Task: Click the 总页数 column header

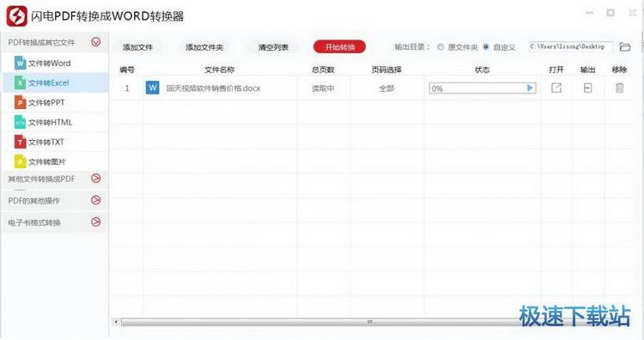Action: click(x=323, y=70)
